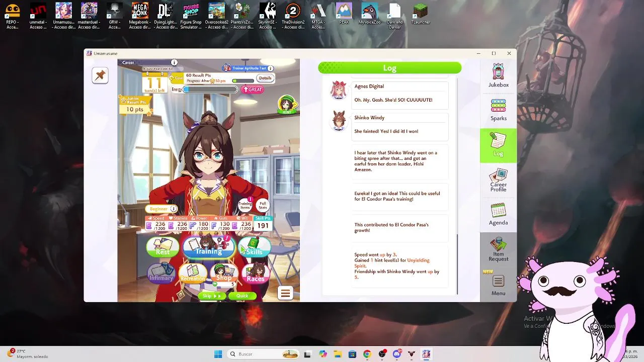644x362 pixels.
Task: Click the Skip fast-forward button
Action: (211, 296)
